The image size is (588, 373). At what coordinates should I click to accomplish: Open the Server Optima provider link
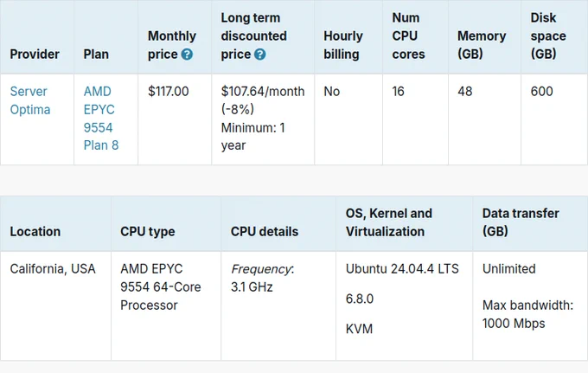[30, 100]
